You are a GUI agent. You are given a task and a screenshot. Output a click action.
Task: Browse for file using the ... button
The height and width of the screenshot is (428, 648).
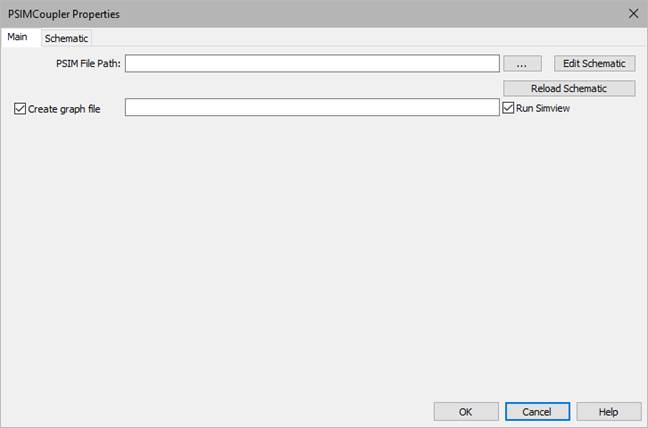[x=521, y=63]
